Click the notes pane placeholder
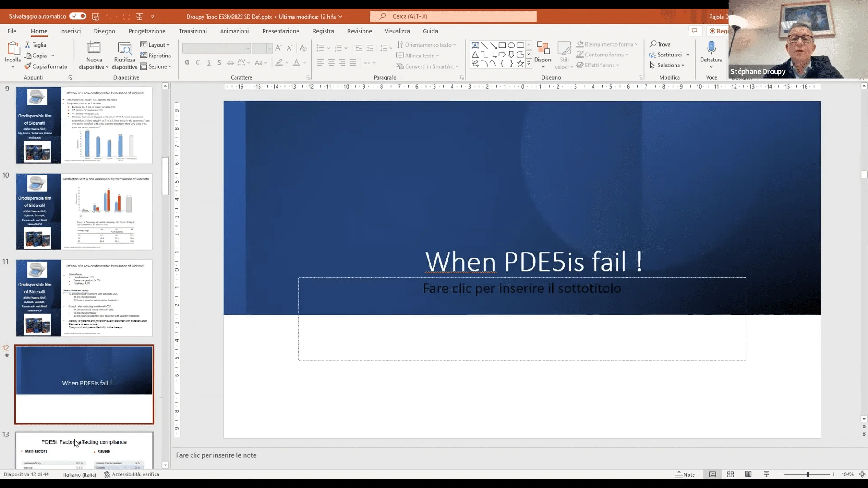 (216, 455)
